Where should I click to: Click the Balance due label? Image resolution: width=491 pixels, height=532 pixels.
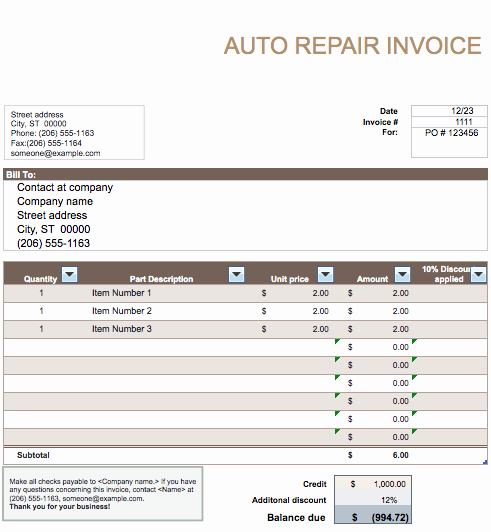tap(296, 517)
